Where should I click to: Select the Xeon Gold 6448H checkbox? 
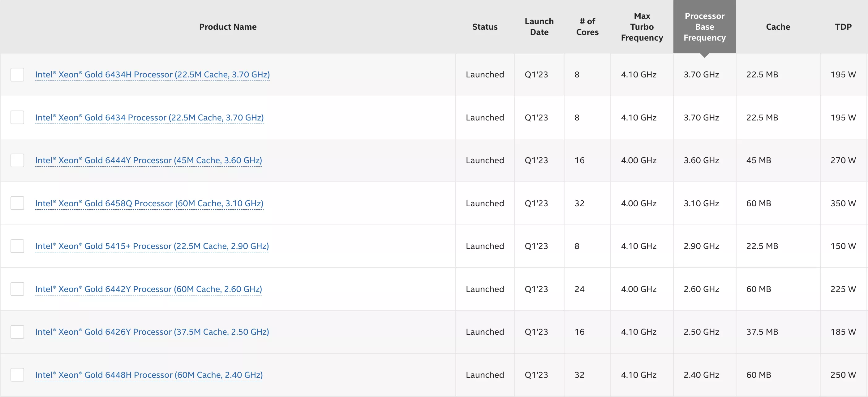[x=17, y=375]
